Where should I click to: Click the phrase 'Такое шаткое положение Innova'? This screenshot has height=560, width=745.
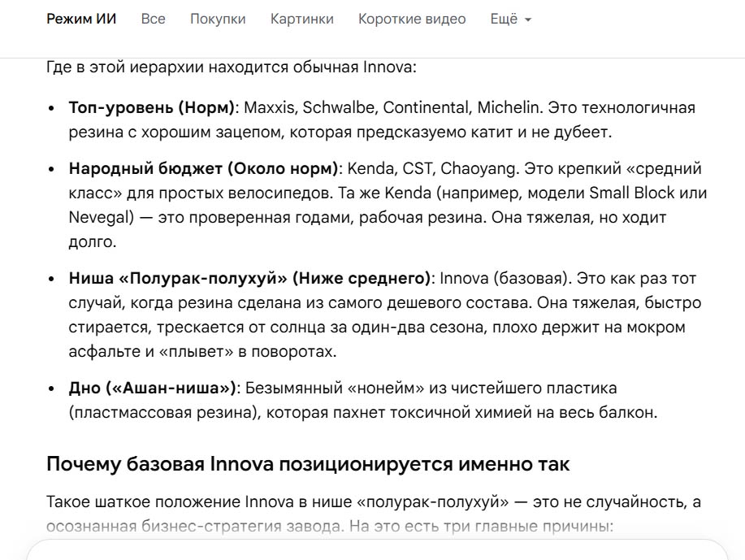click(x=170, y=502)
